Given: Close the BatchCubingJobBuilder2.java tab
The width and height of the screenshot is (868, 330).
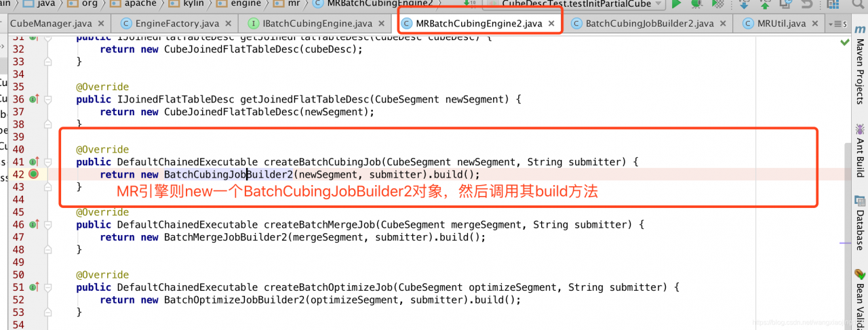Looking at the screenshot, I should coord(723,24).
